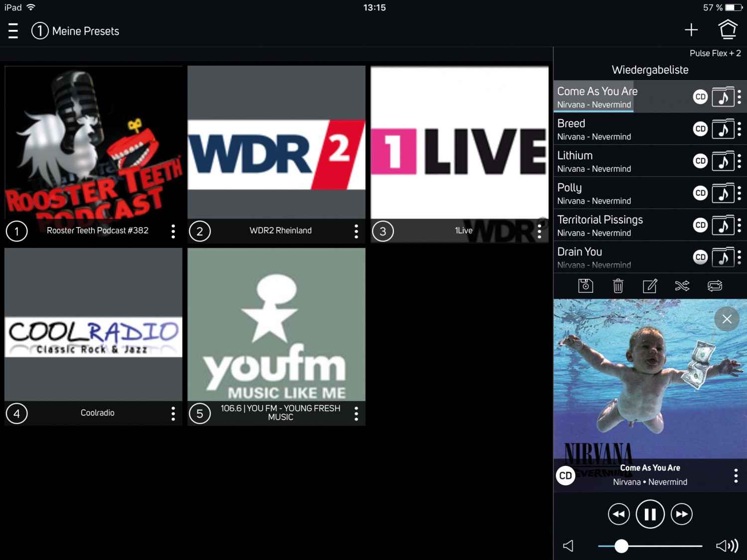Skip to next track
This screenshot has height=560, width=747.
pos(682,514)
